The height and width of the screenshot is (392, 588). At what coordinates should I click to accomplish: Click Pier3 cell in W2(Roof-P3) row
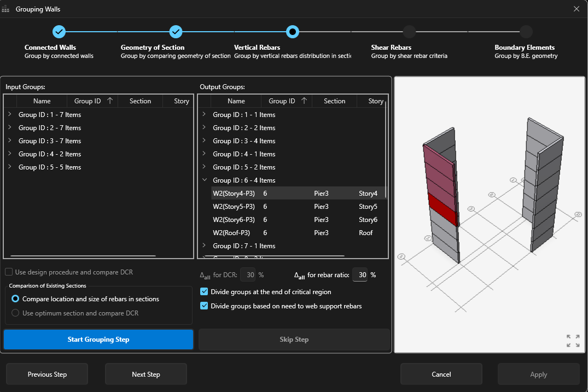pos(322,233)
